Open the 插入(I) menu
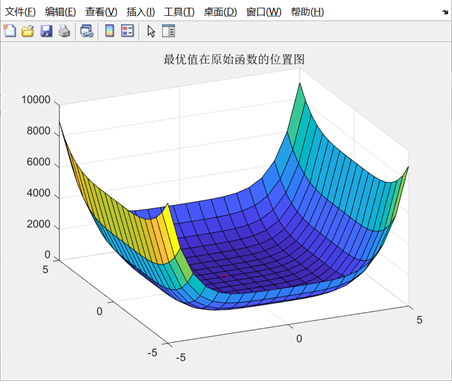Image resolution: width=452 pixels, height=385 pixels. point(141,12)
